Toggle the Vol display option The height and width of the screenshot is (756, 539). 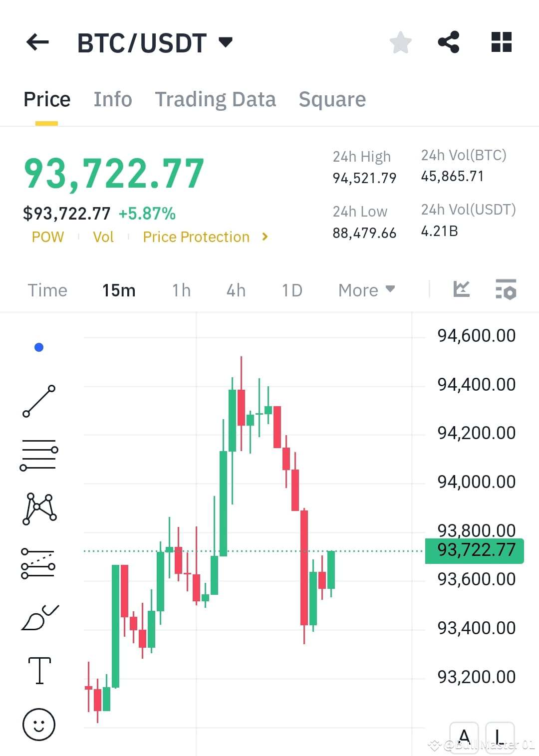pyautogui.click(x=103, y=237)
